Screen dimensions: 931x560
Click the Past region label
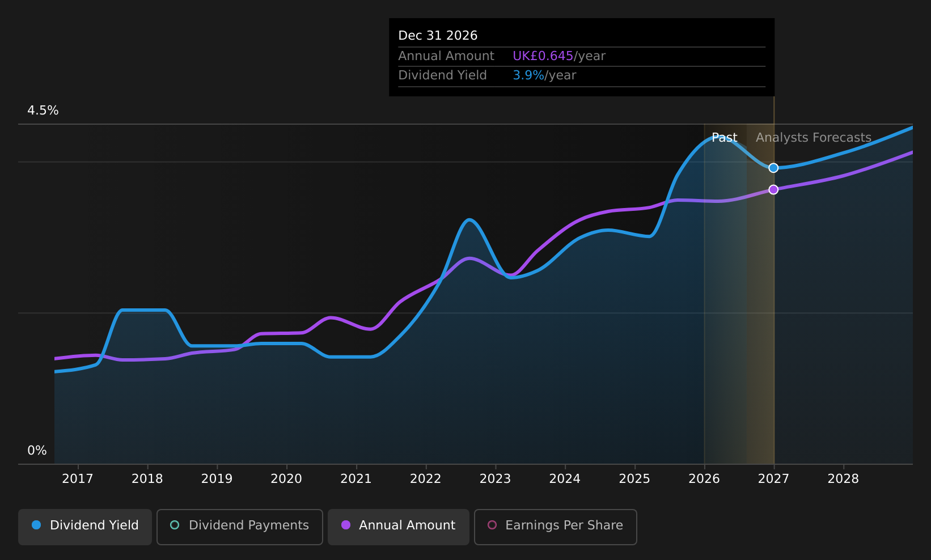725,138
